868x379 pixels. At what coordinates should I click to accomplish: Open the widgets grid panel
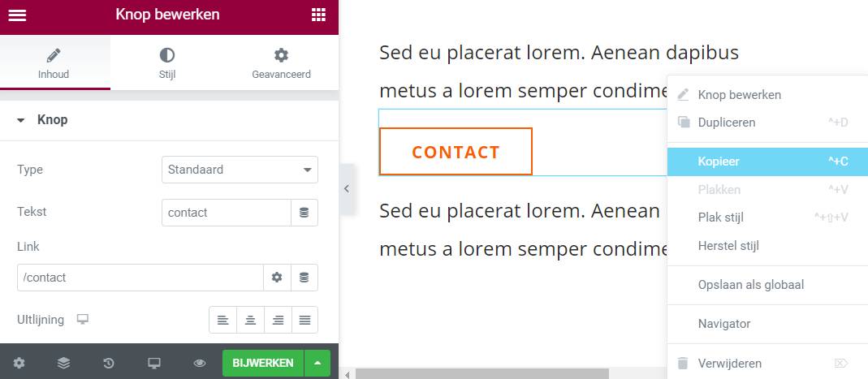318,15
